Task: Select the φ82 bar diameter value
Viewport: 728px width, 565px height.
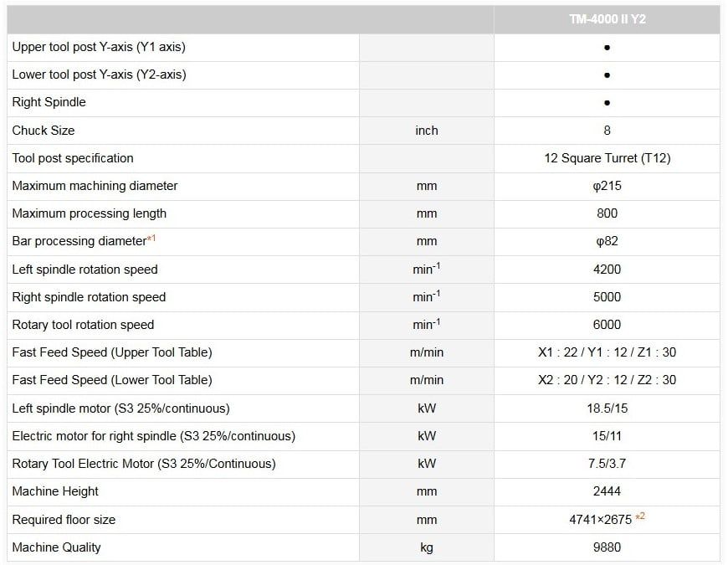Action: pyautogui.click(x=607, y=241)
